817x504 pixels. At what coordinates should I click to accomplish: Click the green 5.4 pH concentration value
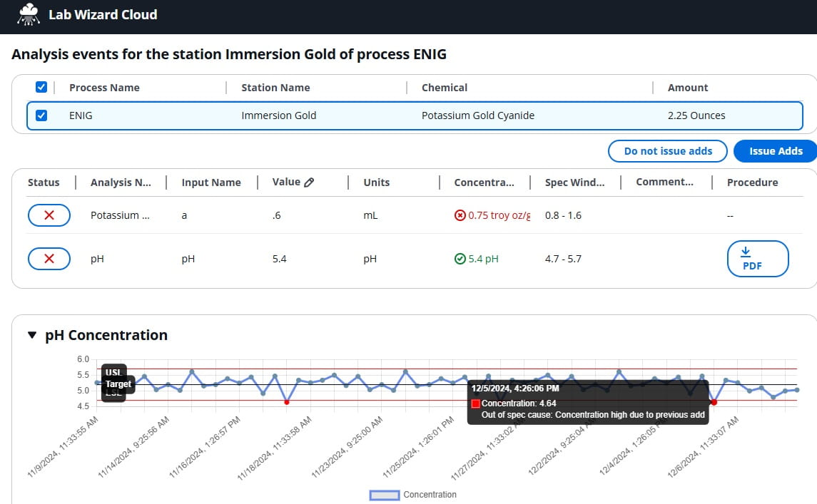pos(484,259)
